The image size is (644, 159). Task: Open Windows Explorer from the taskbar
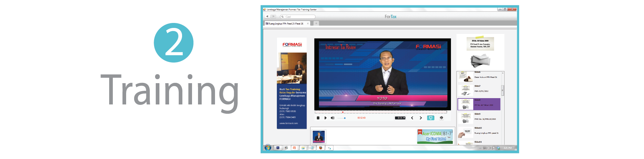303,148
